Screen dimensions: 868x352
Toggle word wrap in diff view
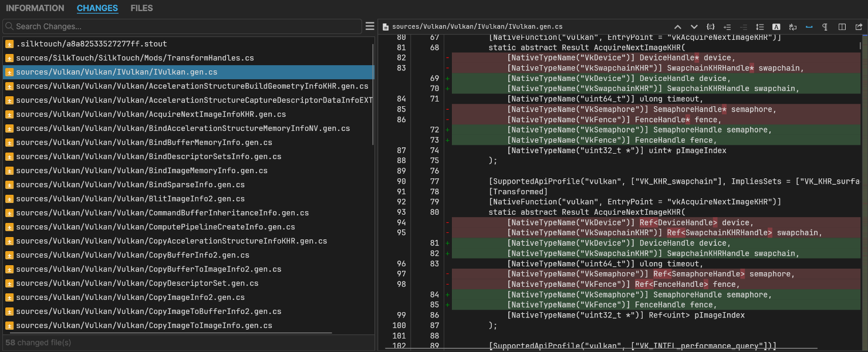(x=793, y=27)
